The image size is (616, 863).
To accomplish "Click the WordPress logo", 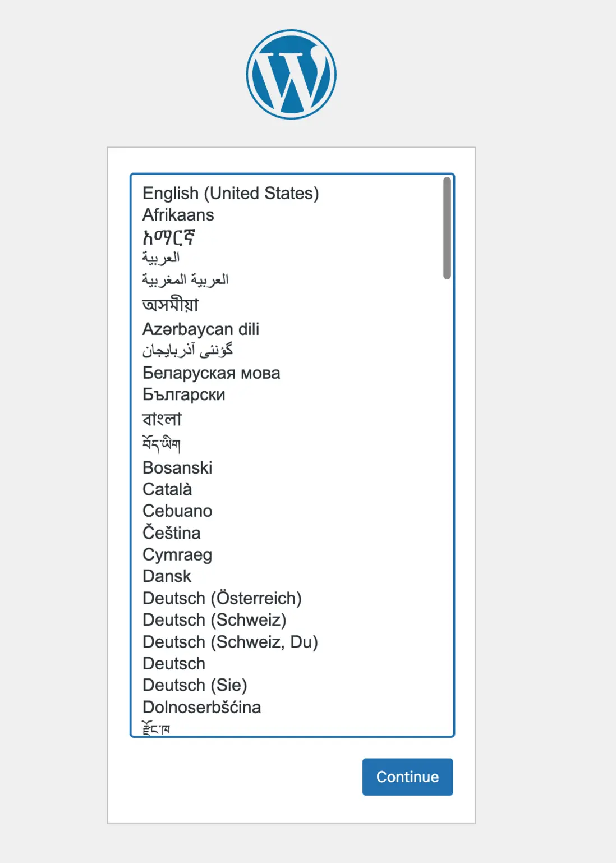I will click(291, 75).
